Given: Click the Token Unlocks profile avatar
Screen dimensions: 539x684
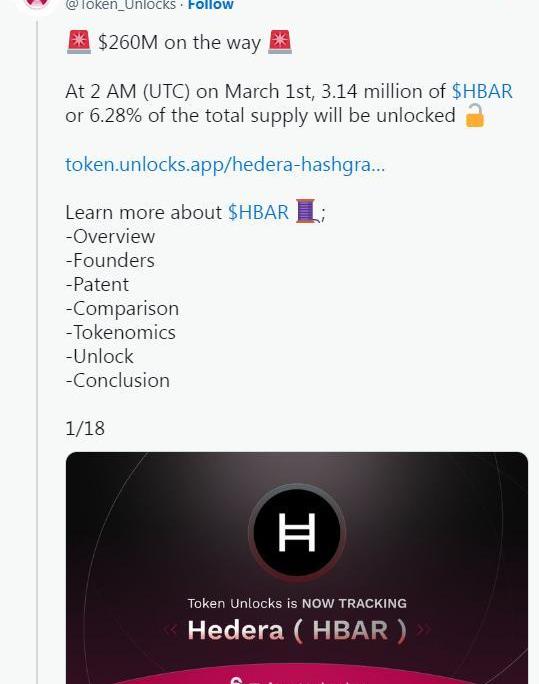Looking at the screenshot, I should point(36,5).
